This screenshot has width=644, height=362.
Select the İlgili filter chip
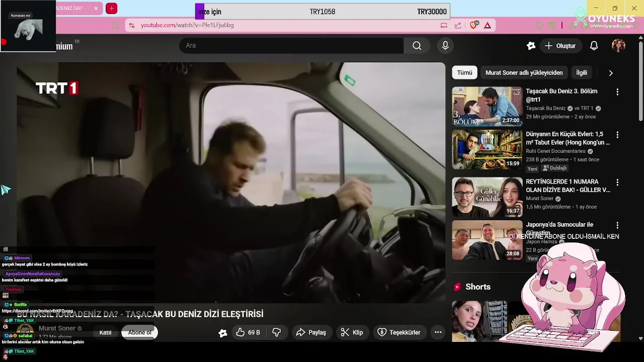click(582, 73)
